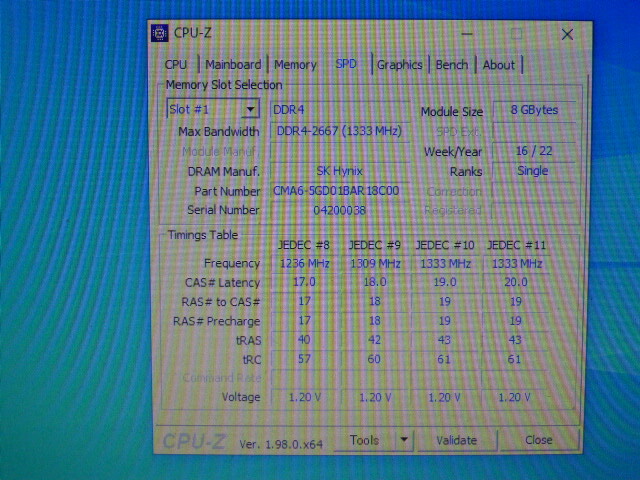
Task: Click the tRC value 60 cell
Action: click(x=374, y=359)
